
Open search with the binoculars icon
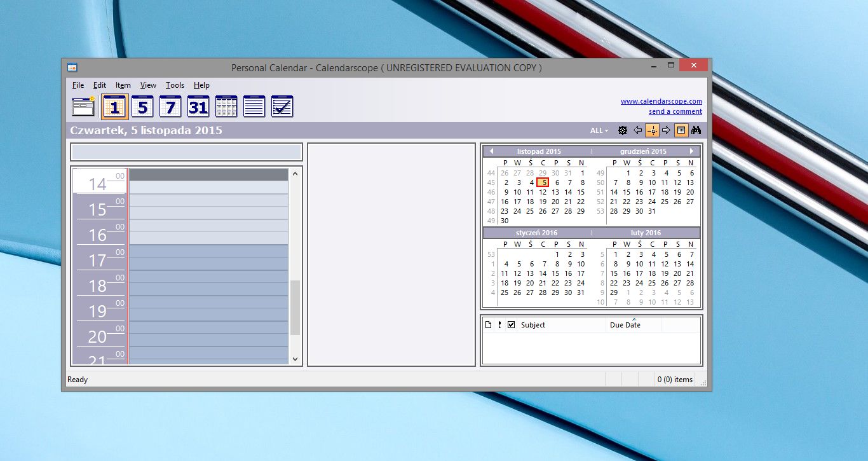tap(696, 130)
